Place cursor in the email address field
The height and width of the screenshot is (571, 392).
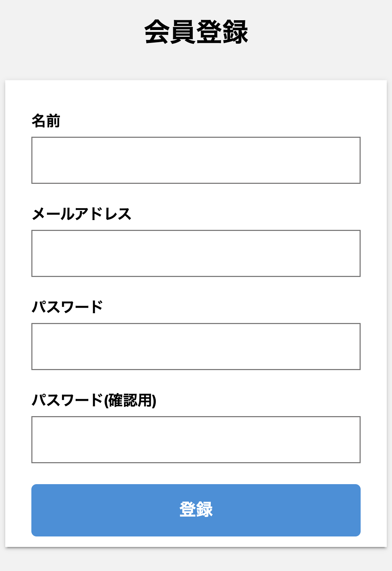point(196,253)
